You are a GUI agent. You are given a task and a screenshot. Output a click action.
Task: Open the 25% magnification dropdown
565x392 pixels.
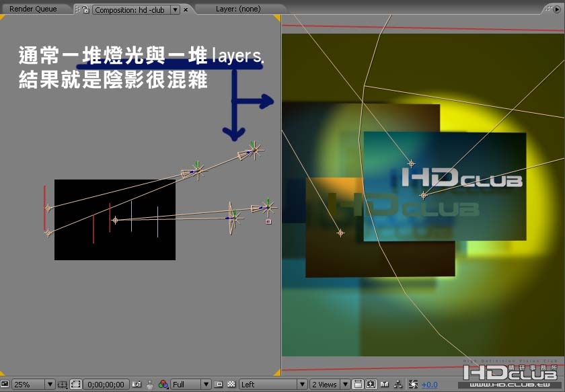click(33, 385)
